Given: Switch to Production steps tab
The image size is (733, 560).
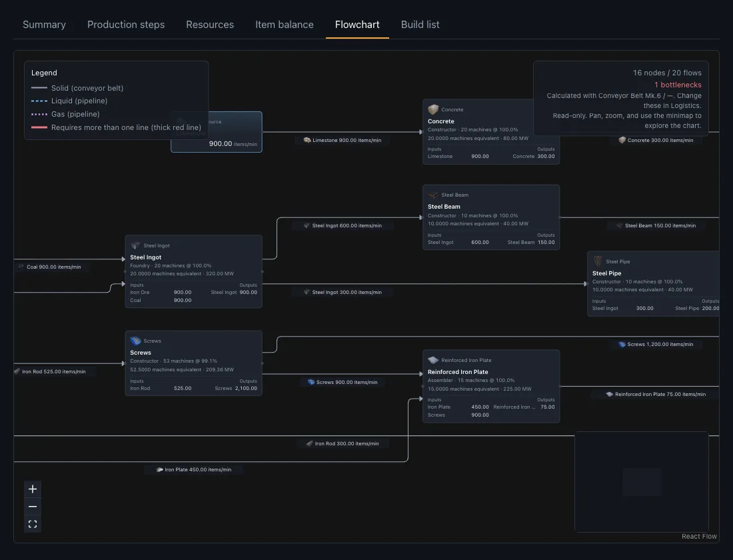Looking at the screenshot, I should point(126,24).
